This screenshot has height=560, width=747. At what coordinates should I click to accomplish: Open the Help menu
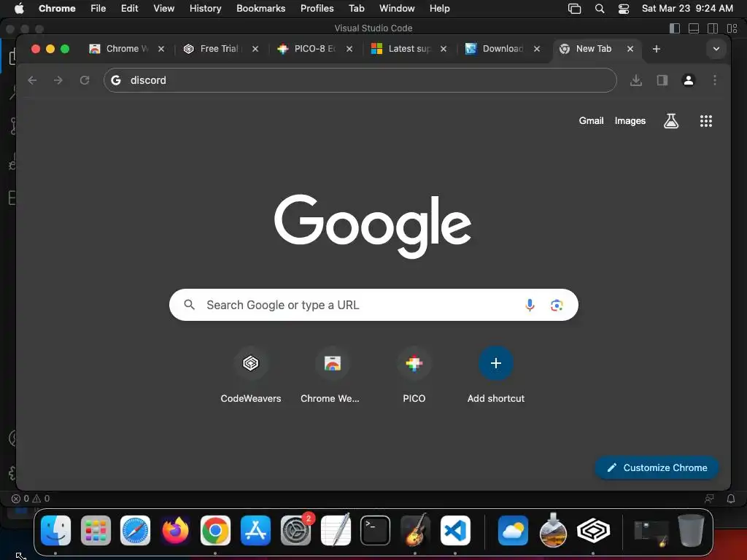click(x=439, y=8)
